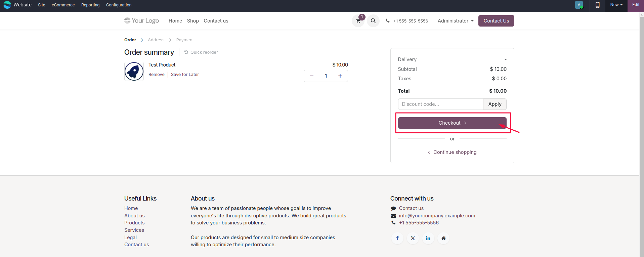644x257 pixels.
Task: Click the search magnifier icon
Action: [x=373, y=21]
